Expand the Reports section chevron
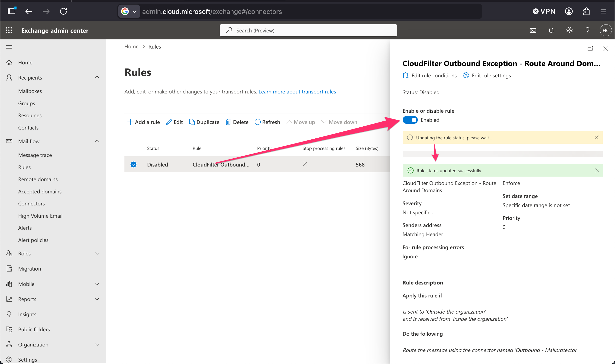This screenshot has width=615, height=364. [97, 299]
